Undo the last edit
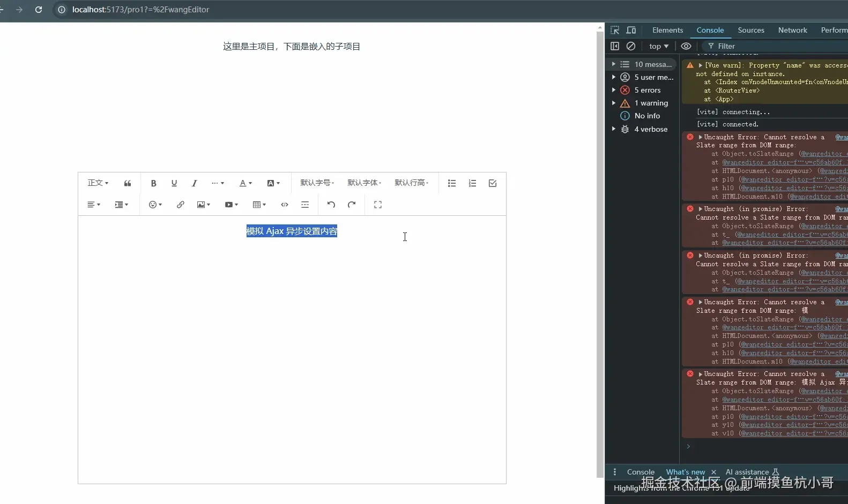 pyautogui.click(x=331, y=205)
